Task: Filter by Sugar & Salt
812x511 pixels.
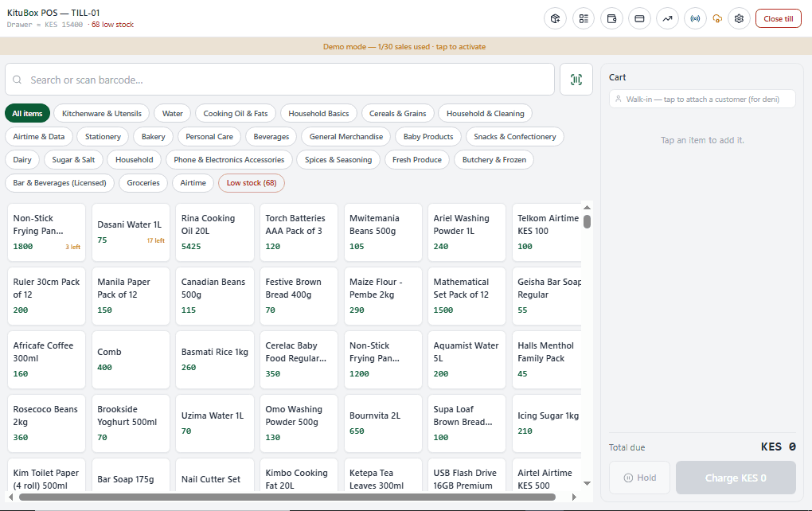Action: (73, 159)
